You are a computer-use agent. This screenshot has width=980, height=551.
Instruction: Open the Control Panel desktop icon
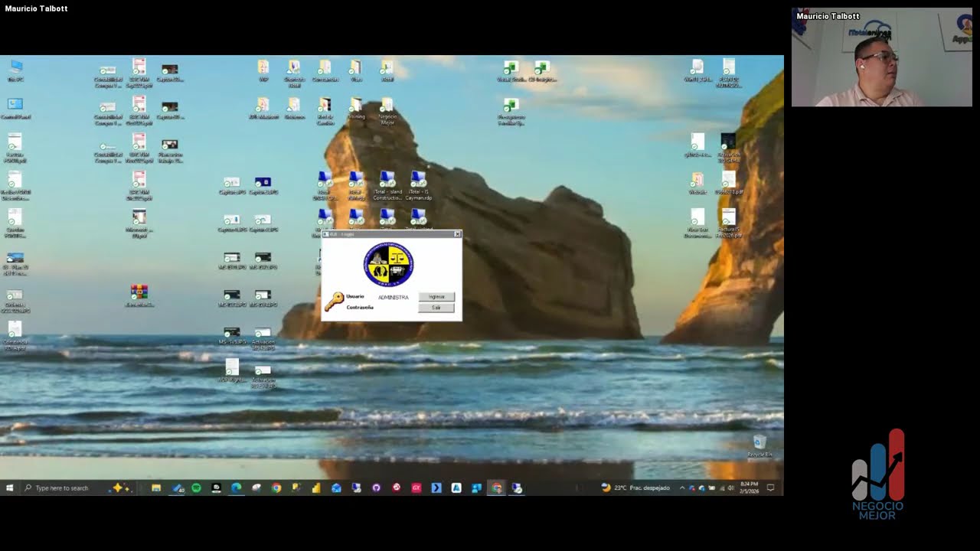pos(15,108)
